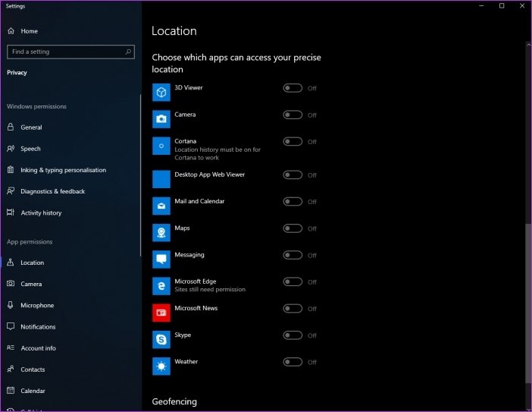Click the Account info icon
This screenshot has width=532, height=412.
11,348
